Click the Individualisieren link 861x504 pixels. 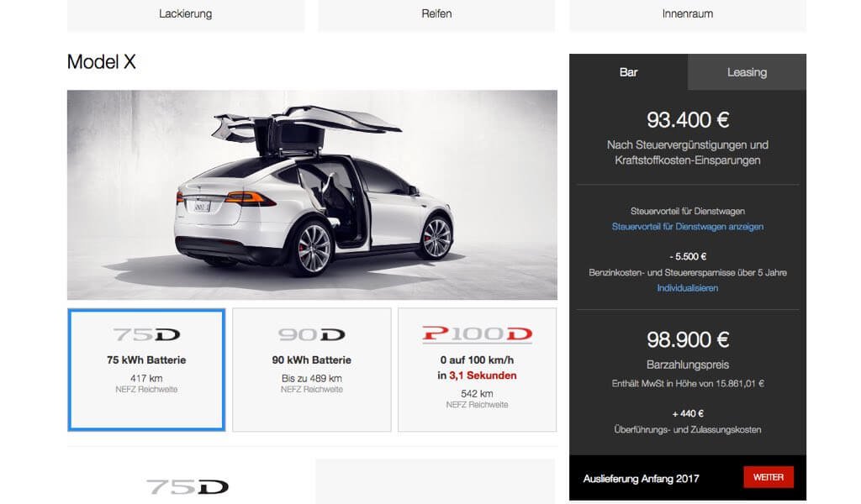coord(688,288)
